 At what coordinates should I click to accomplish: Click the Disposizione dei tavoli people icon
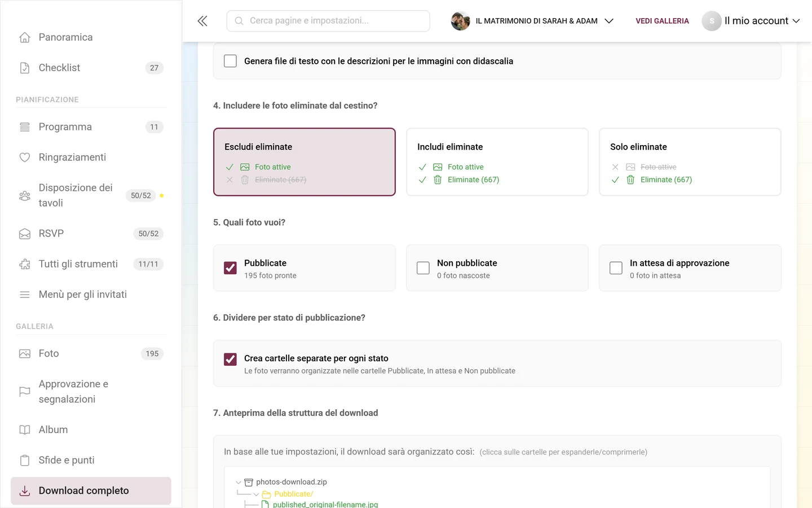[x=25, y=195]
